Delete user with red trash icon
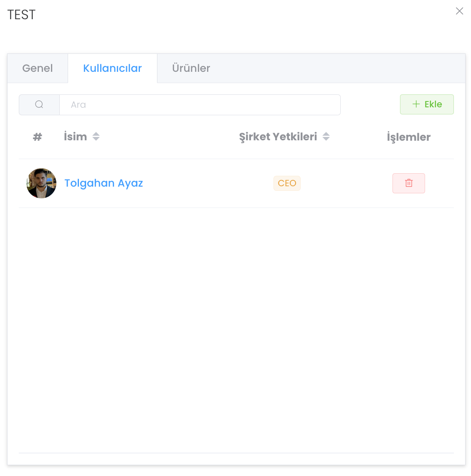 [x=409, y=183]
